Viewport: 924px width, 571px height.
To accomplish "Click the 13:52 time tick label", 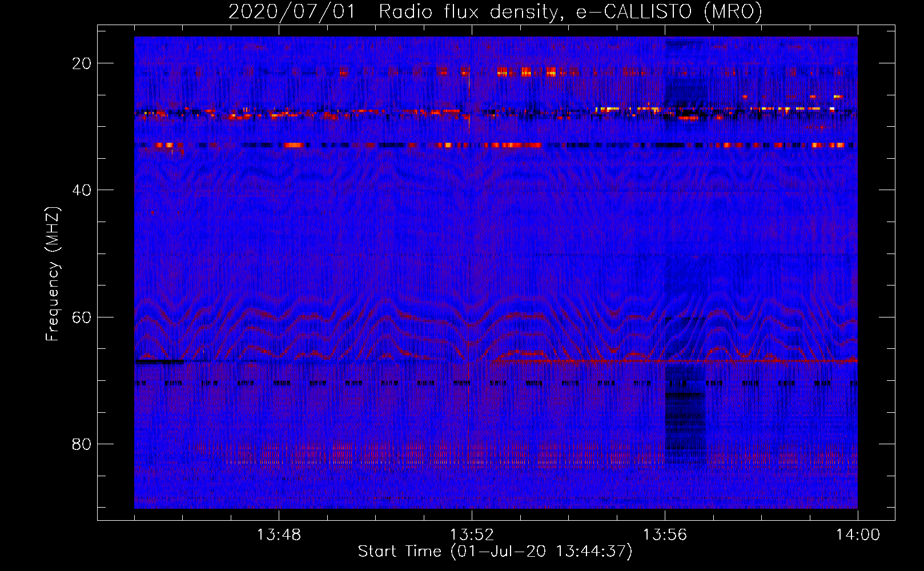I will [472, 535].
